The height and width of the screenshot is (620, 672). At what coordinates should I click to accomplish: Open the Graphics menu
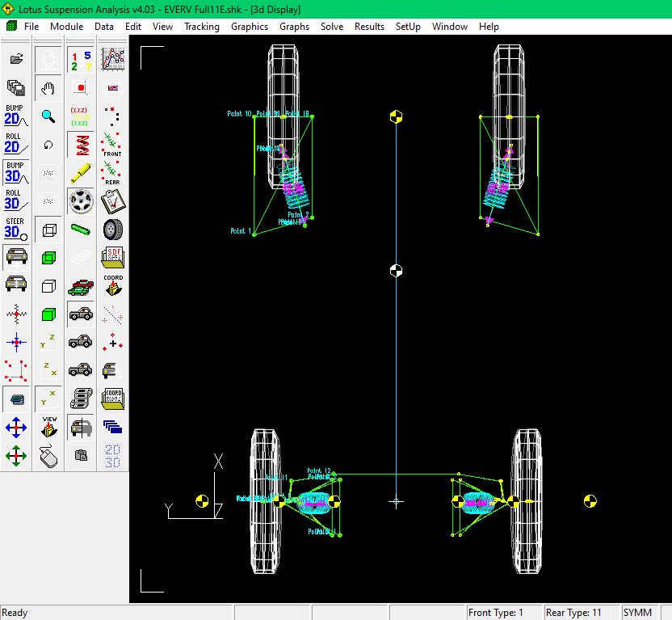[x=250, y=27]
